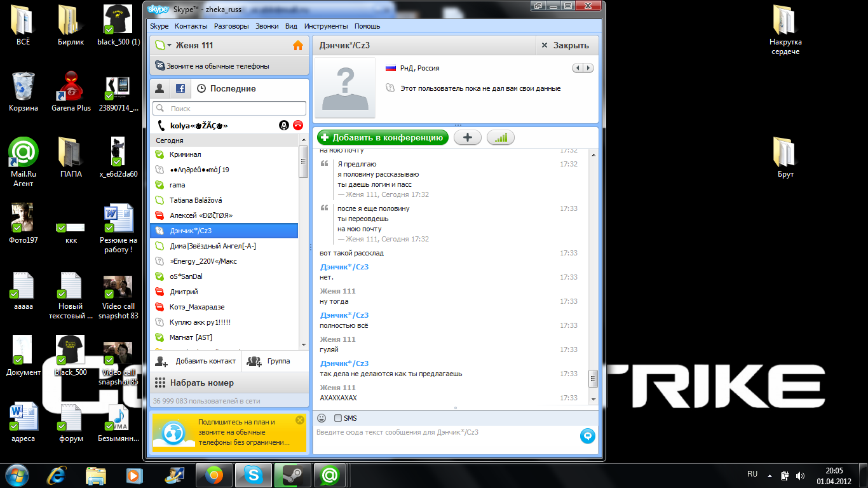Viewport: 868px width, 488px height.
Task: Hang up the call with kolya
Action: pyautogui.click(x=298, y=125)
